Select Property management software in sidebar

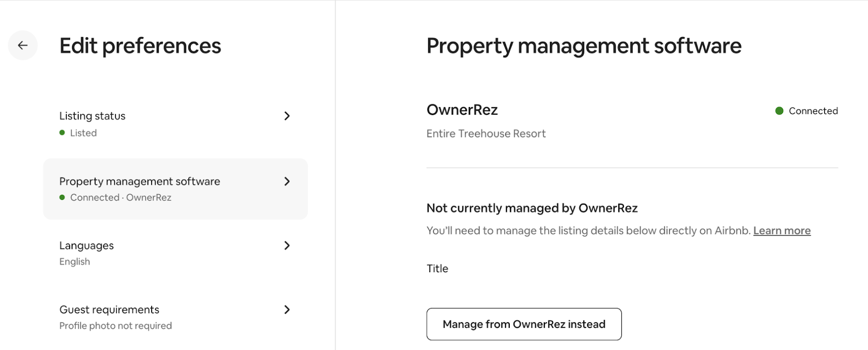(x=140, y=181)
